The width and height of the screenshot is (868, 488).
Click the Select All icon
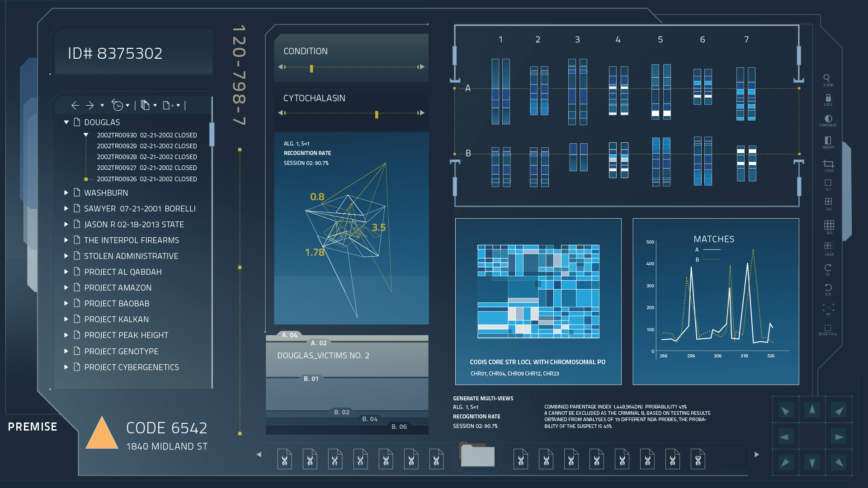click(828, 328)
